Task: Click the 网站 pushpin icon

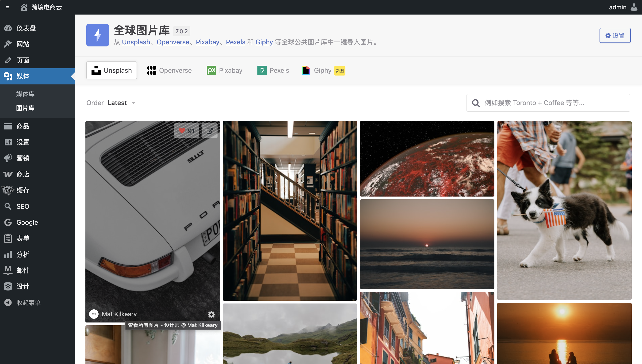Action: pos(8,44)
